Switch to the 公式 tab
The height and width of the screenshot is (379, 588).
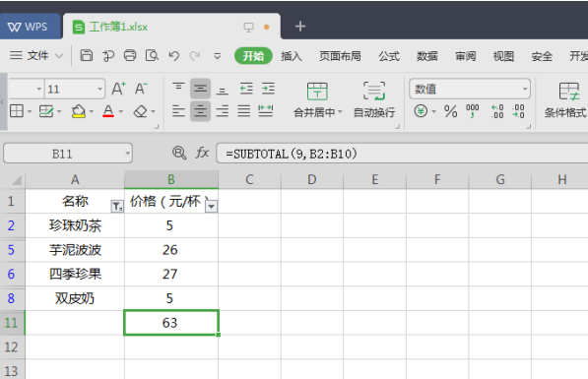[389, 56]
